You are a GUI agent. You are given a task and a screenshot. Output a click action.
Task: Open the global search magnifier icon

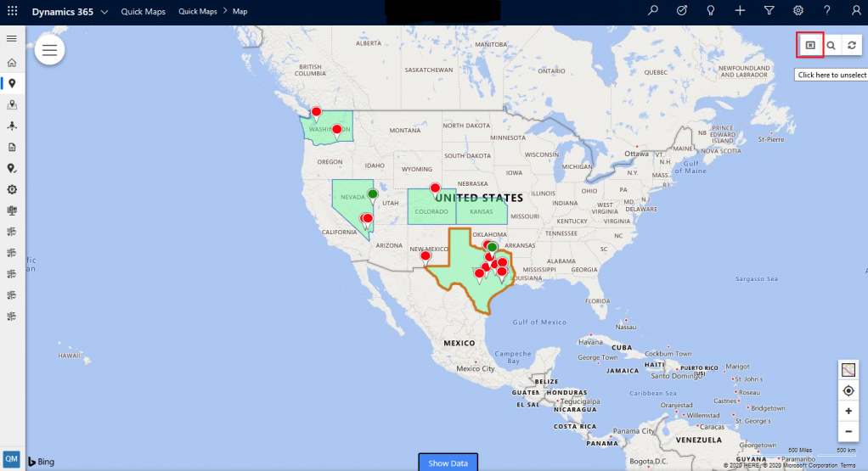coord(653,10)
